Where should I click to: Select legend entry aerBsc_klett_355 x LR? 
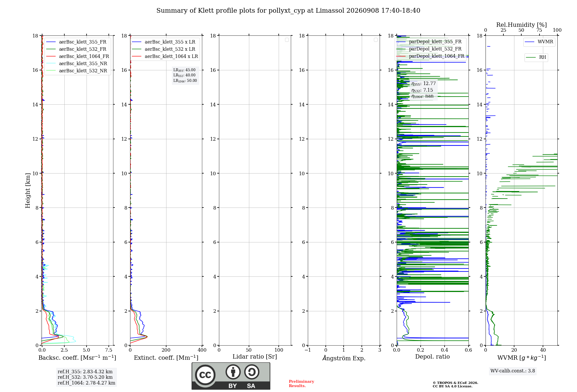(164, 42)
